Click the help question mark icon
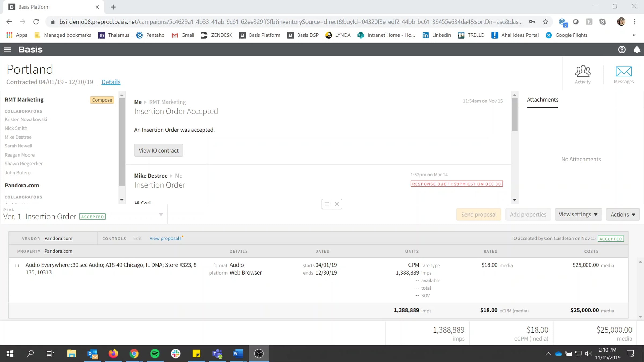This screenshot has width=644, height=362. (x=622, y=50)
